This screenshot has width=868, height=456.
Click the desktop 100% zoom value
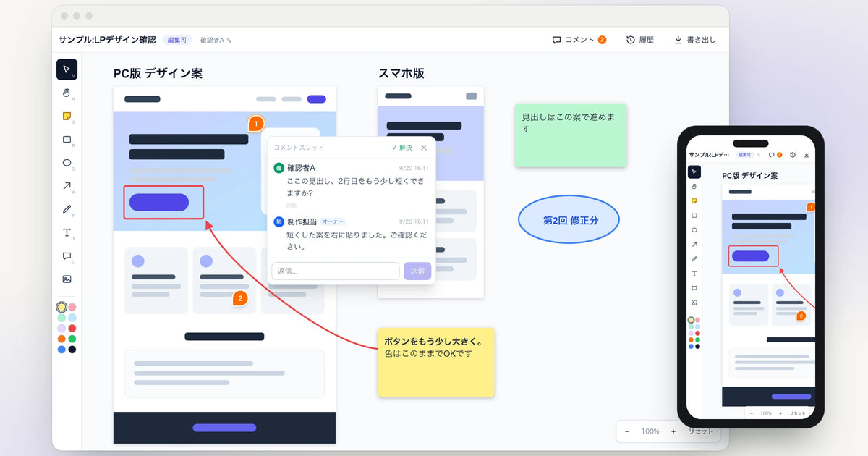(x=650, y=431)
